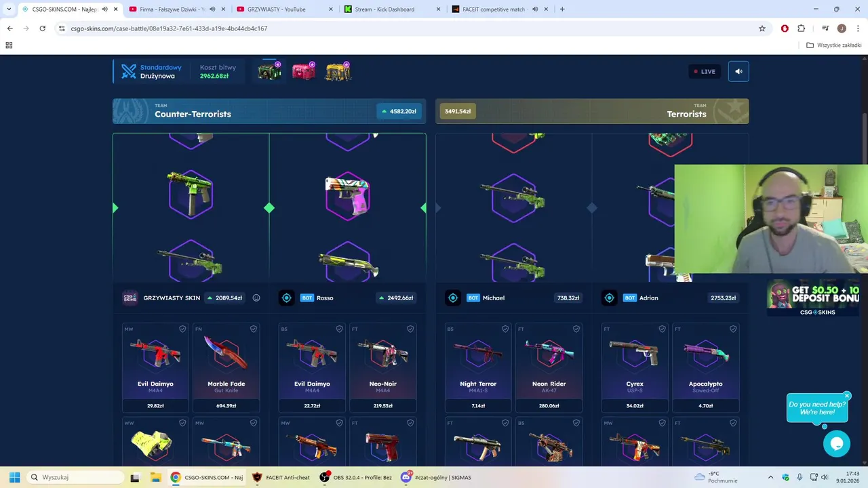Click bot Rosso's avatar icon
868x488 pixels.
286,298
